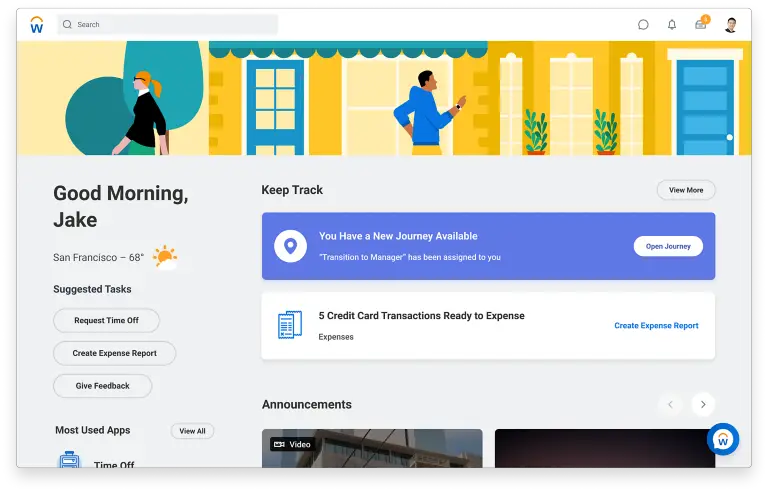Focus the Search input field
Viewport: 768px width, 493px height.
pos(168,24)
